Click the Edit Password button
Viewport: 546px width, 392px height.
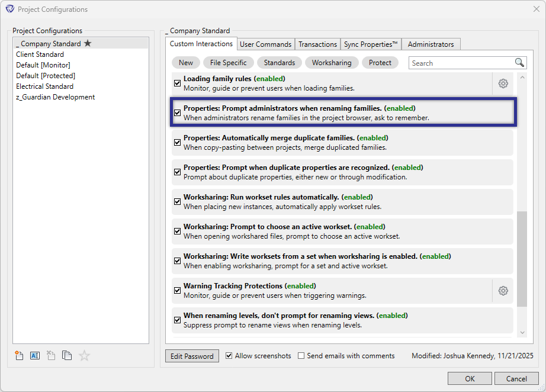click(x=192, y=356)
